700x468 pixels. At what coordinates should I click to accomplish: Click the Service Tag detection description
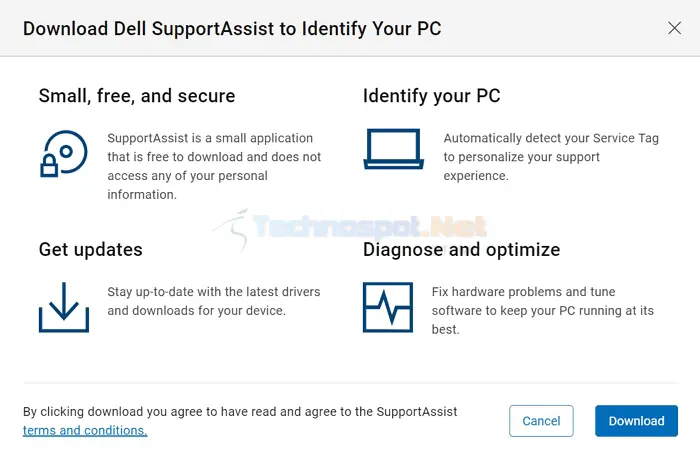click(x=551, y=157)
